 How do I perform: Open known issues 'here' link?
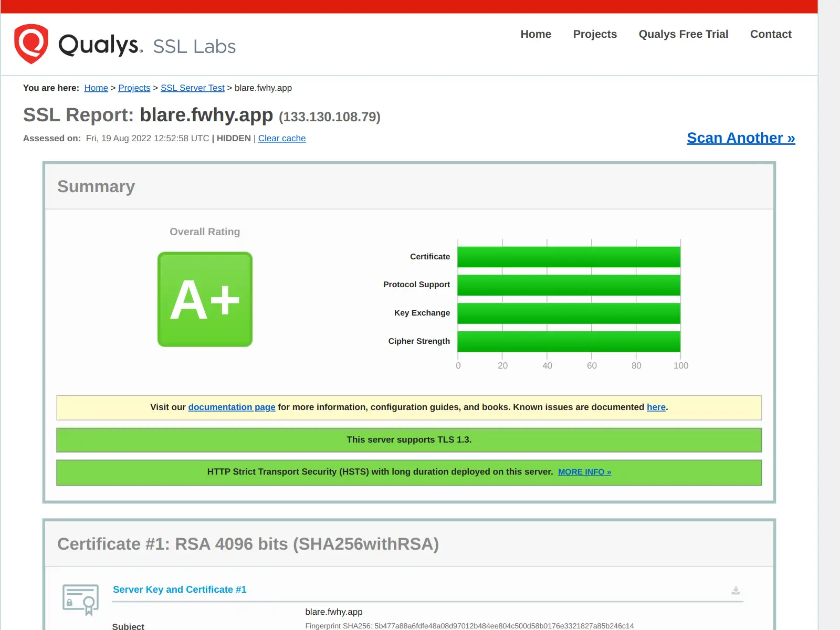(656, 407)
